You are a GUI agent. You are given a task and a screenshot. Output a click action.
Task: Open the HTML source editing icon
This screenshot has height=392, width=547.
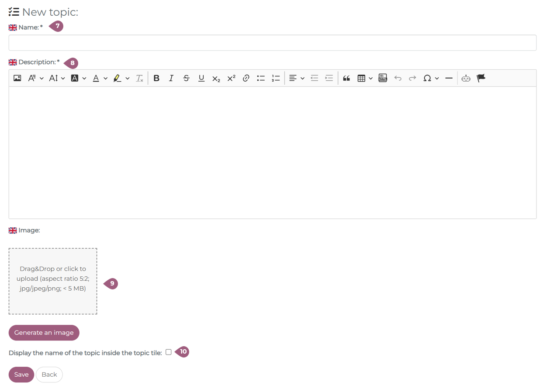pyautogui.click(x=383, y=78)
